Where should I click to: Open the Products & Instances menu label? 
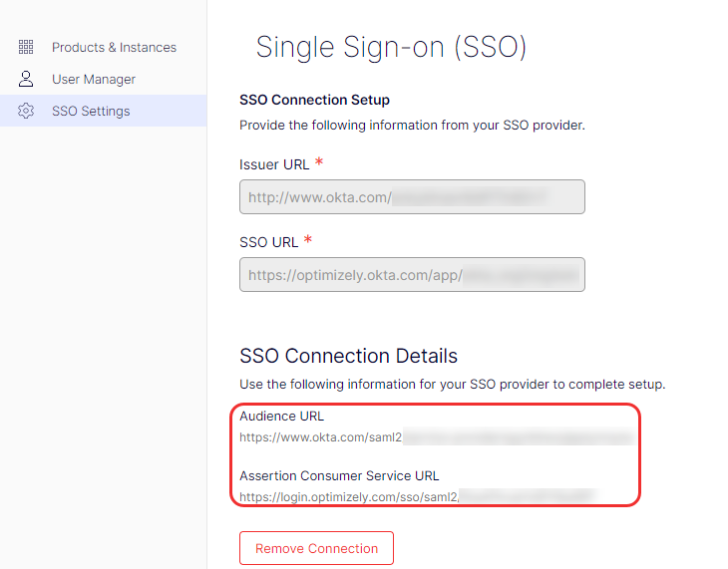click(x=114, y=47)
